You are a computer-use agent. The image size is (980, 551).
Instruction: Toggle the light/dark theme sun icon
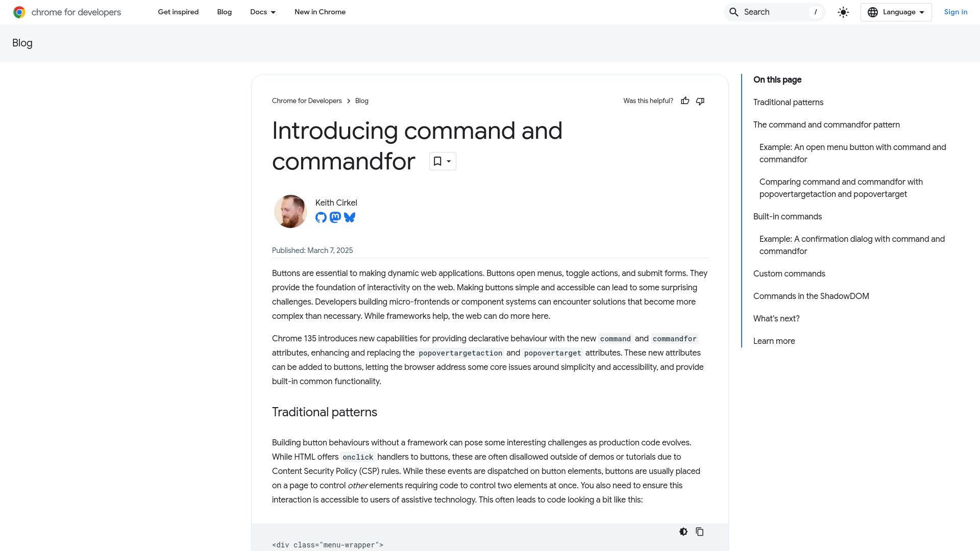click(x=843, y=12)
